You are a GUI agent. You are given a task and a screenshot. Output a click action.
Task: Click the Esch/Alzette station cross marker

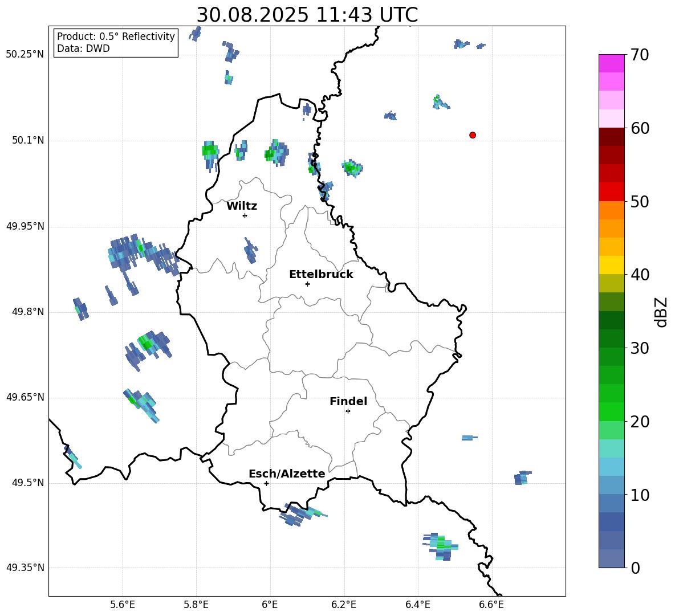pos(266,483)
